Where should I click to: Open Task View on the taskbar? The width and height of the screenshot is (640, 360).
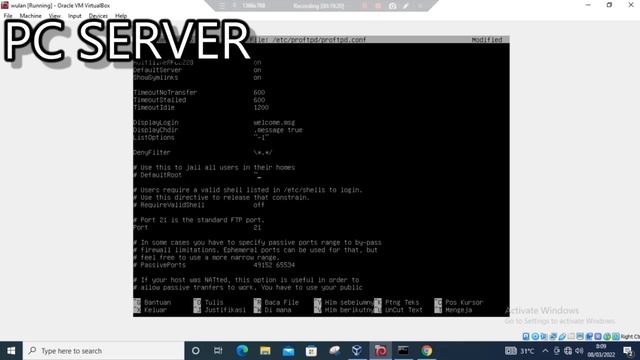[x=218, y=351]
